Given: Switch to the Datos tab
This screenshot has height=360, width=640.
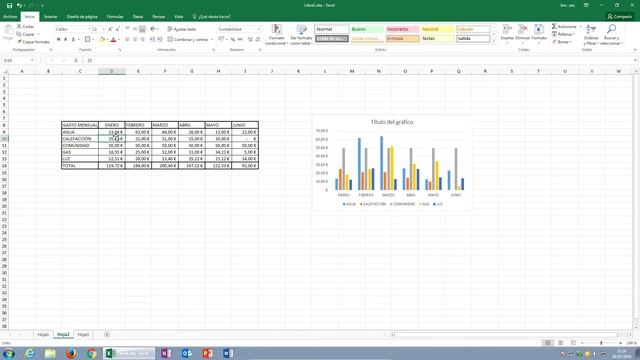Looking at the screenshot, I should [138, 17].
